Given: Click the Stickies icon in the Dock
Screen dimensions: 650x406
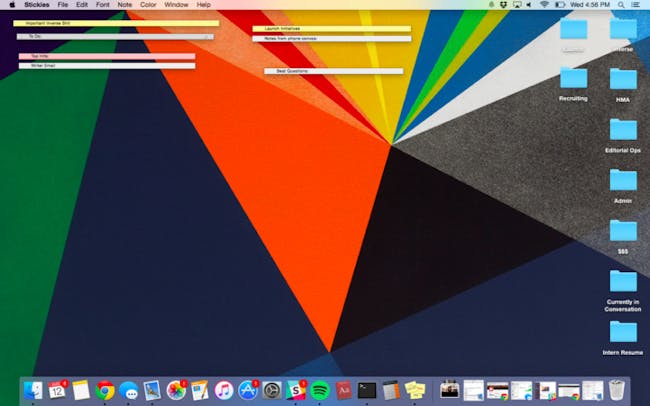Looking at the screenshot, I should click(415, 390).
